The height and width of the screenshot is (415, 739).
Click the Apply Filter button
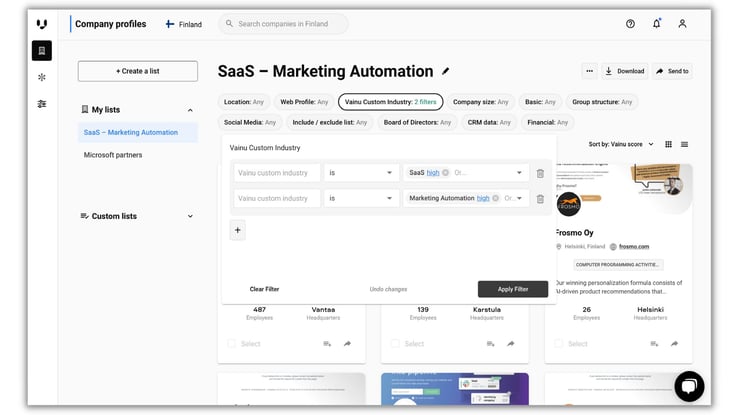pos(512,289)
